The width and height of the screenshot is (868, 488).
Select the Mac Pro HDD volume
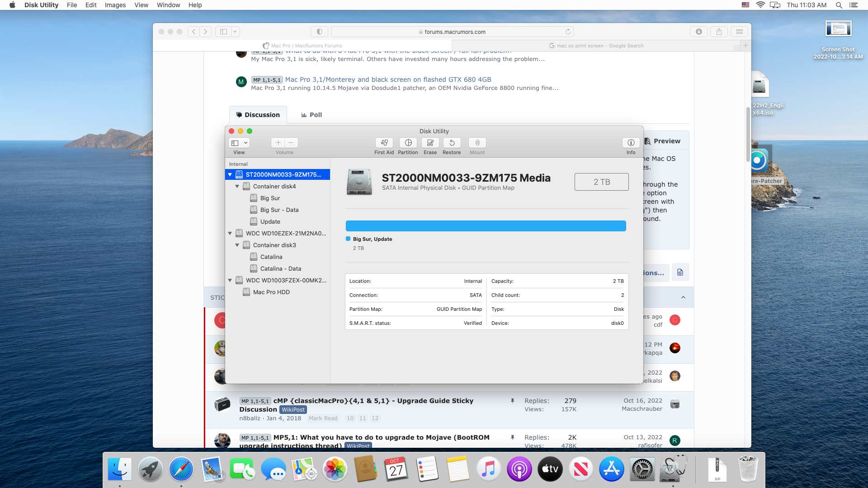(271, 292)
